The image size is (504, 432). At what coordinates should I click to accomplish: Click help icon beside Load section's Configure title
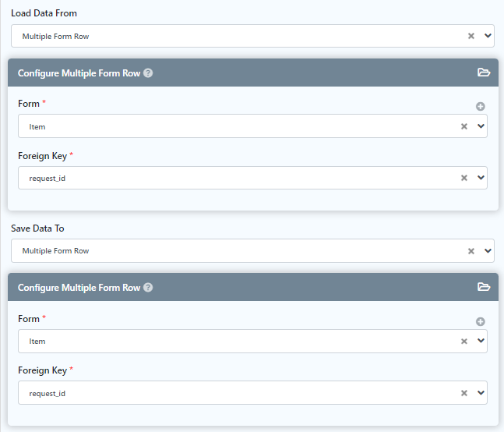(148, 73)
